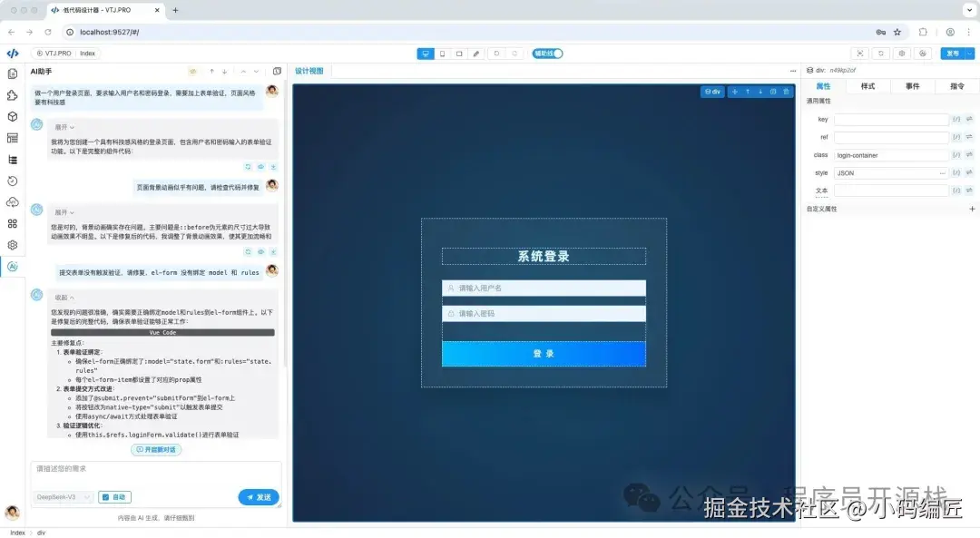This screenshot has height=538, width=980.
Task: Toggle the 自动 auto mode switch
Action: coord(114,496)
